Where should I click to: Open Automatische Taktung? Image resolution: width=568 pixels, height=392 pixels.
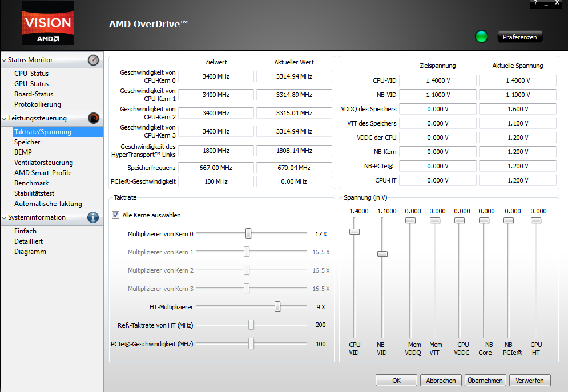[x=48, y=204]
